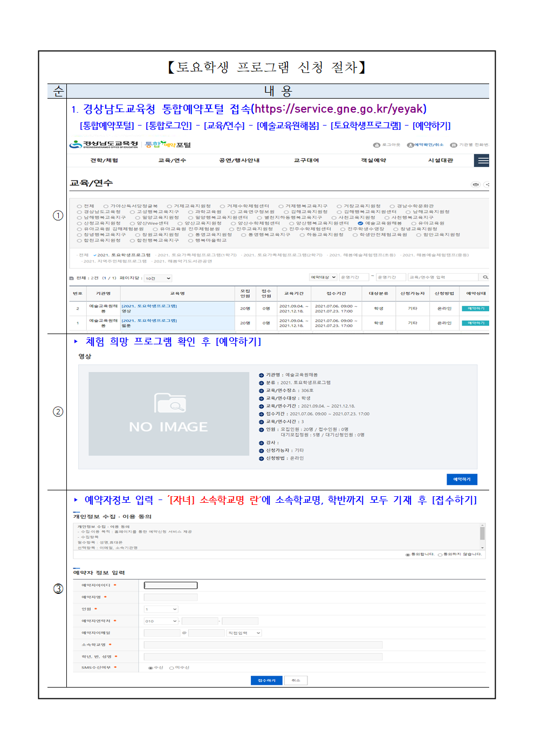Click the 예약자아이디 input field
Screen dimensions: 535x756
170,585
